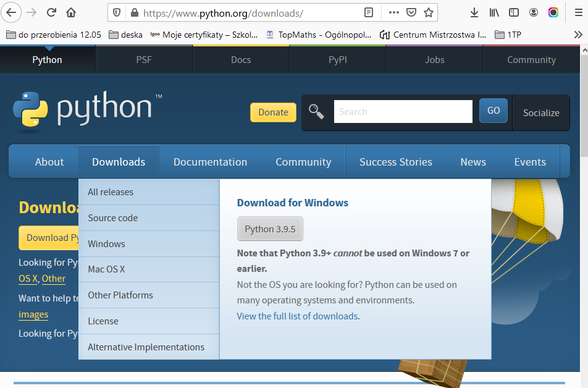
Task: Show more bookmarks chevron
Action: tap(578, 35)
